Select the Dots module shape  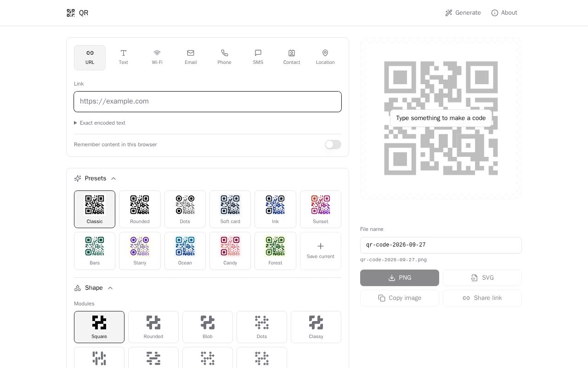click(x=262, y=327)
